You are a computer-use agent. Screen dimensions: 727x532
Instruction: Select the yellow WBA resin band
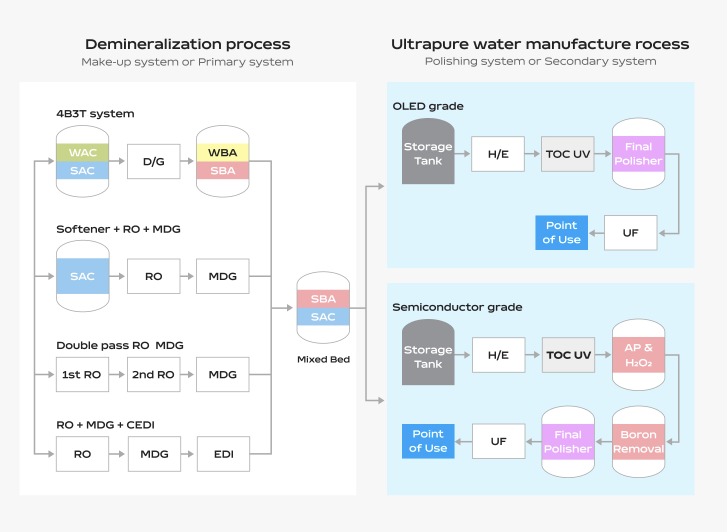pos(223,153)
